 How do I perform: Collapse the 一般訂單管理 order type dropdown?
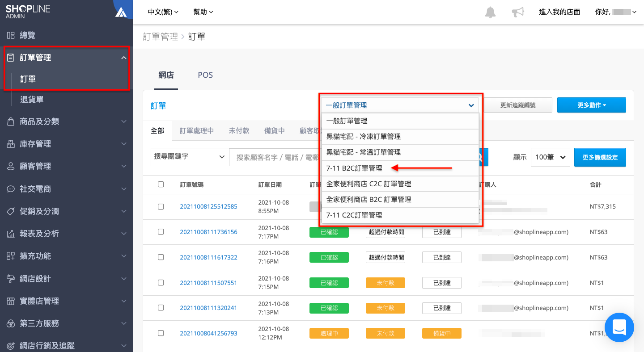coord(399,105)
